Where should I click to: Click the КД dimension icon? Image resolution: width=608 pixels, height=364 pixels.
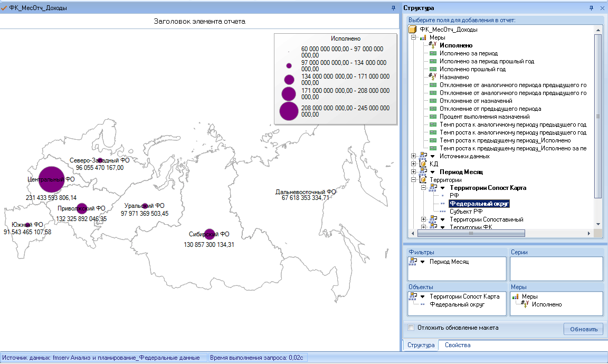pyautogui.click(x=423, y=164)
